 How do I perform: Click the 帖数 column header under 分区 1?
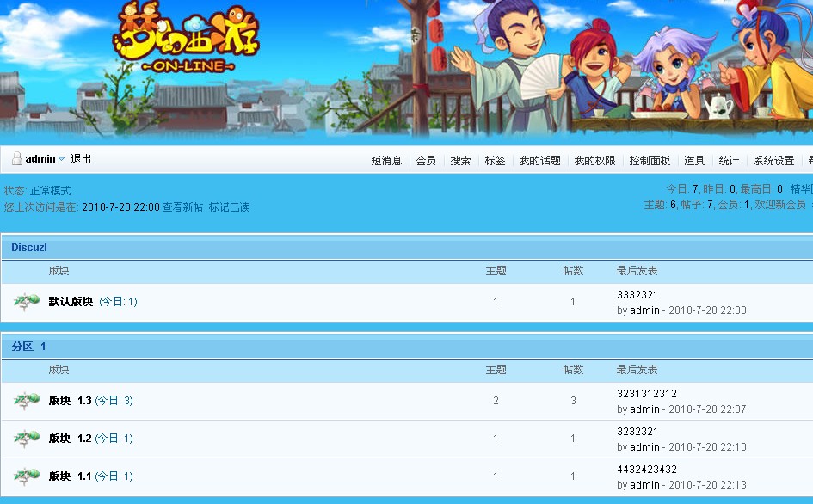[573, 370]
